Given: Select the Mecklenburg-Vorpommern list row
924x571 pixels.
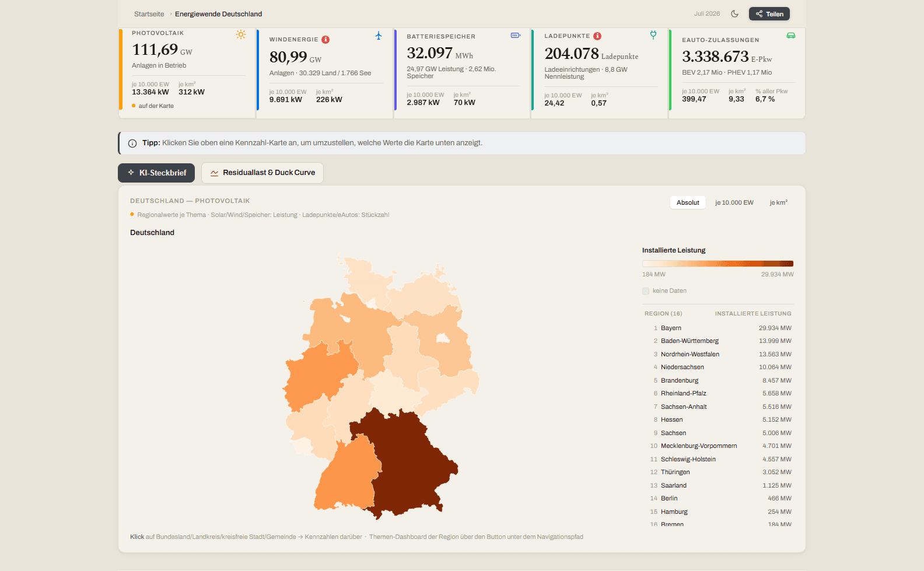Looking at the screenshot, I should tap(718, 446).
